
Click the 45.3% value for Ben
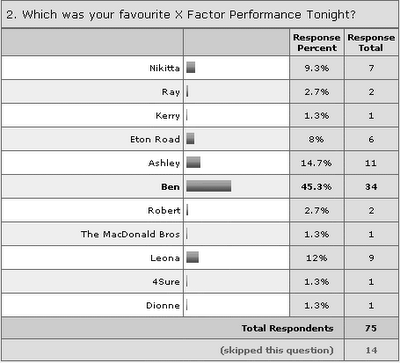pos(317,187)
